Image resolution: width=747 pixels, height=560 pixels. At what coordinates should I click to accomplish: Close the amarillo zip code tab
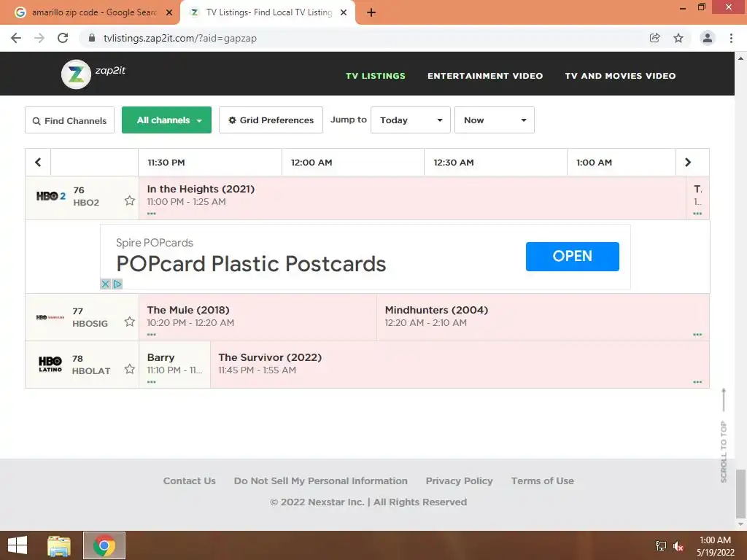coord(169,13)
